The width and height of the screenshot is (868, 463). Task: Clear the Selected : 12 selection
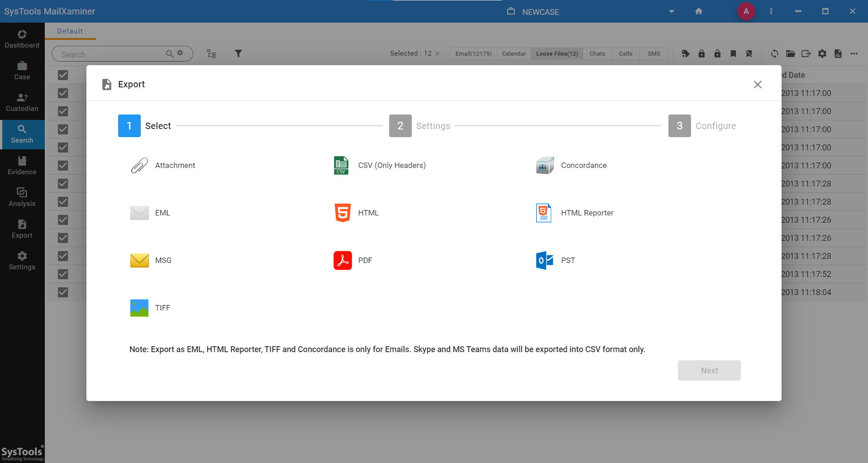click(438, 54)
